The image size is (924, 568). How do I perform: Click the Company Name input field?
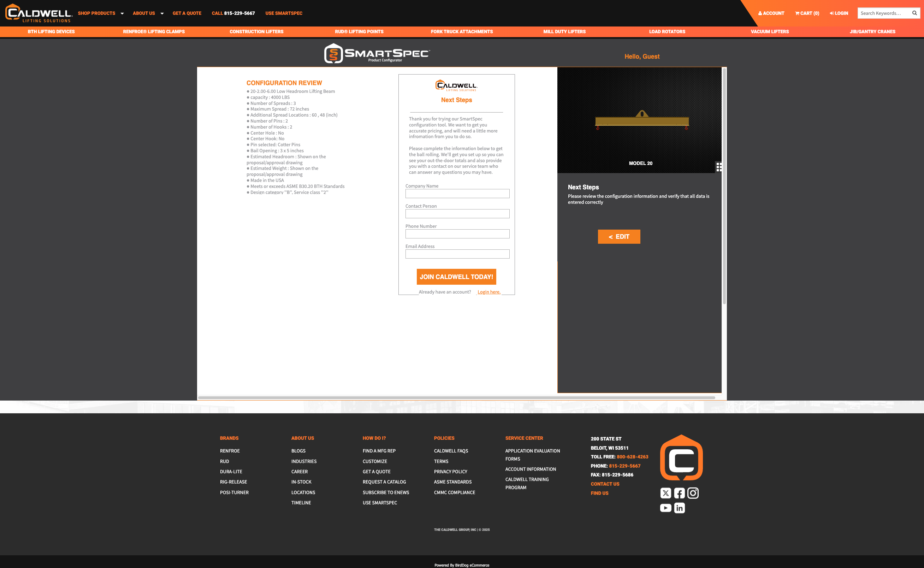[x=457, y=194]
